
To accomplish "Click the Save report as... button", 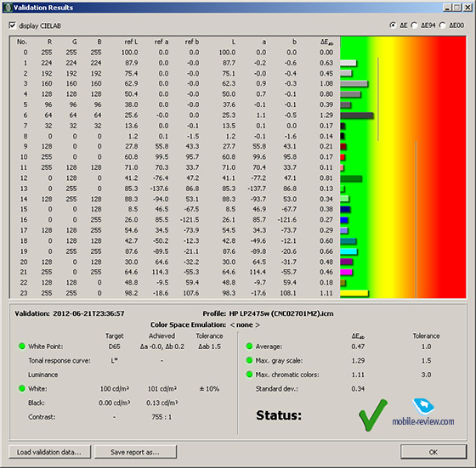I will pos(135,452).
